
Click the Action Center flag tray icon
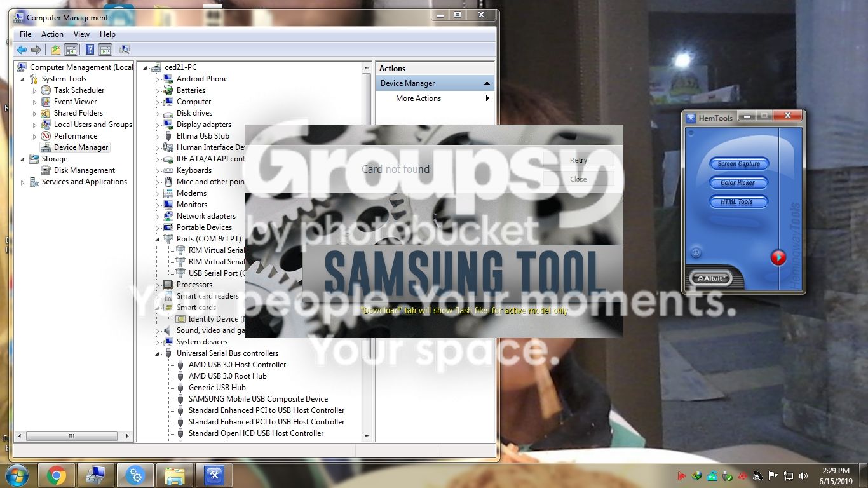point(773,475)
